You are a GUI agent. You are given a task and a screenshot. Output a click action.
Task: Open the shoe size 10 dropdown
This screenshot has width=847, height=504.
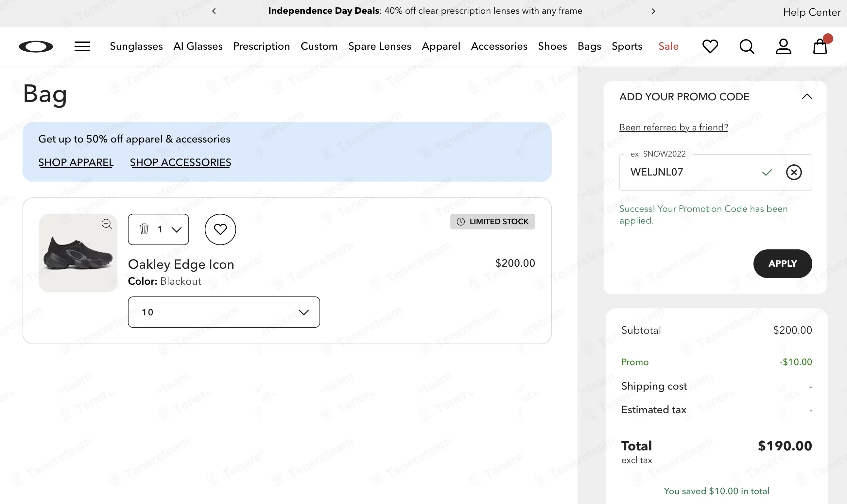coord(224,312)
